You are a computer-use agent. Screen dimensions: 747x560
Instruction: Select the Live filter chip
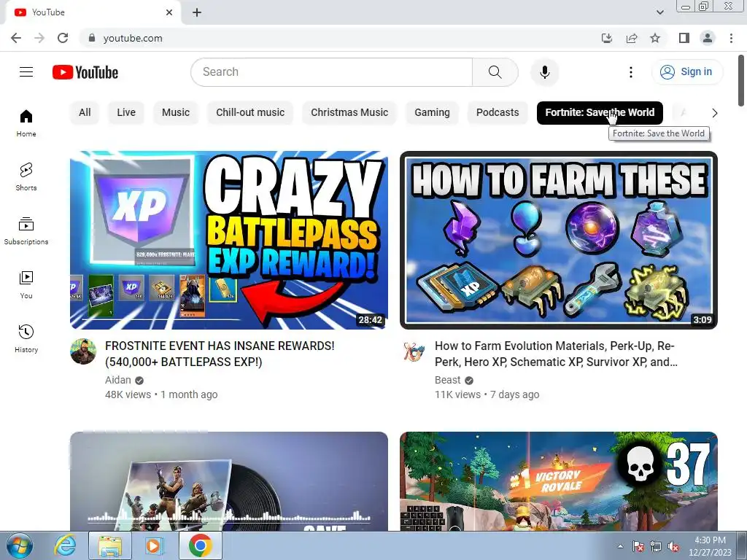126,112
